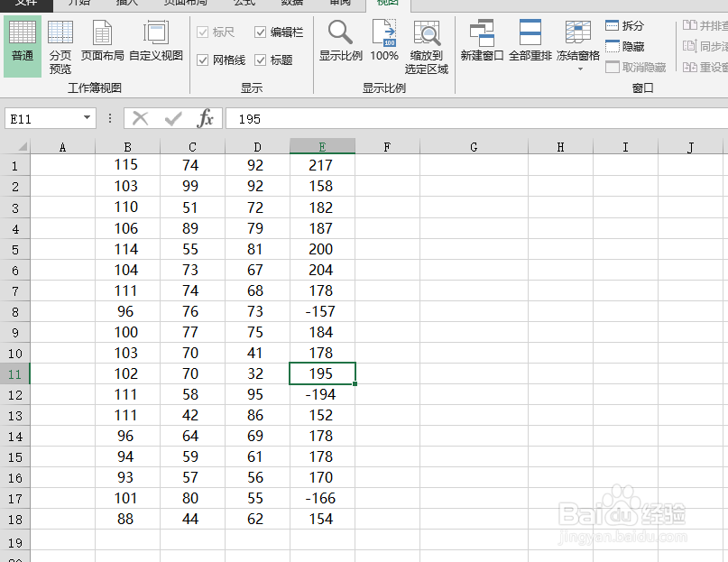This screenshot has height=562, width=728.
Task: Select cell B1 containing 115
Action: coord(128,165)
